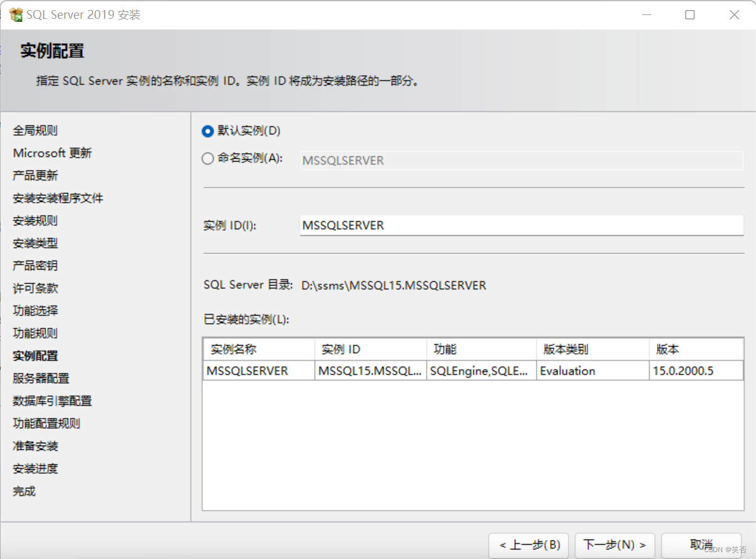
Task: Click the SQL Server setup title bar icon
Action: tap(16, 14)
